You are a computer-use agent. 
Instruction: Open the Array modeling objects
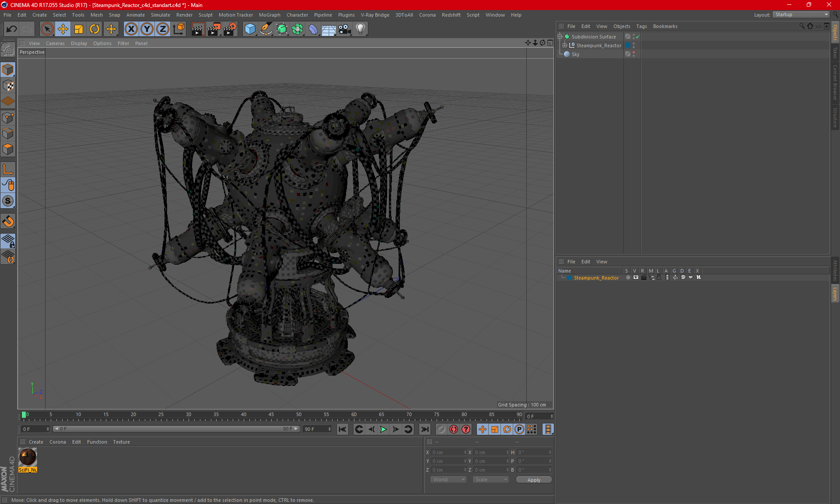[297, 29]
